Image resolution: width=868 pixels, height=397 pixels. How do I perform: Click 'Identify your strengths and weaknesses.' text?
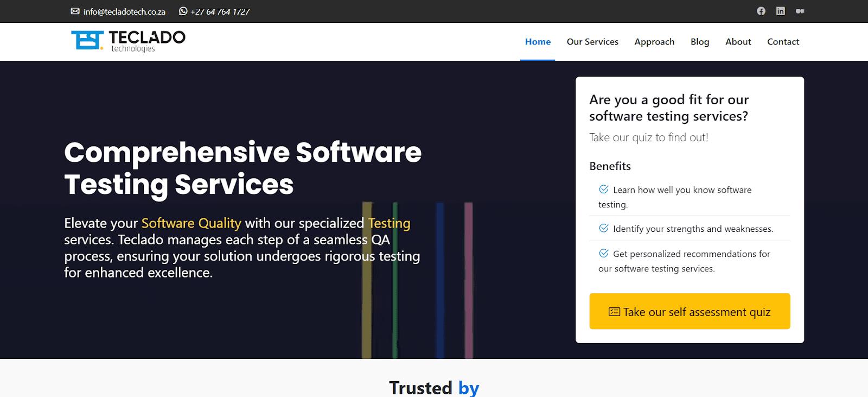693,229
